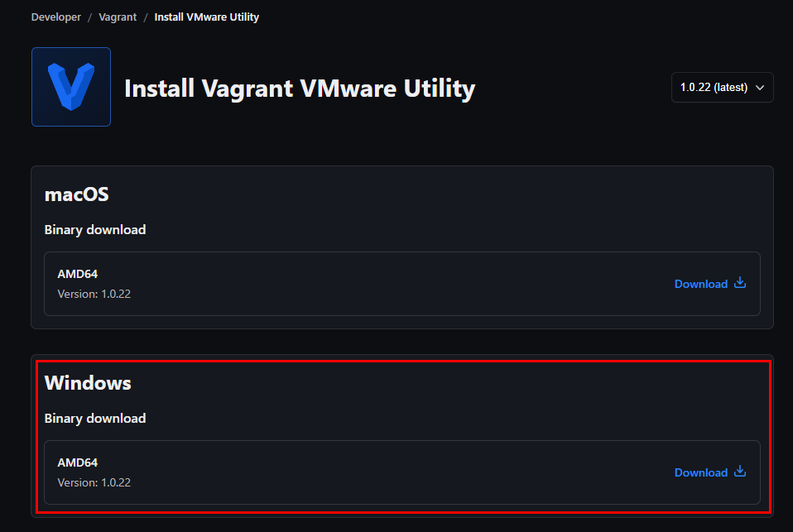Select the Install VMware Utility breadcrumb
This screenshot has height=532, width=793.
pos(206,17)
